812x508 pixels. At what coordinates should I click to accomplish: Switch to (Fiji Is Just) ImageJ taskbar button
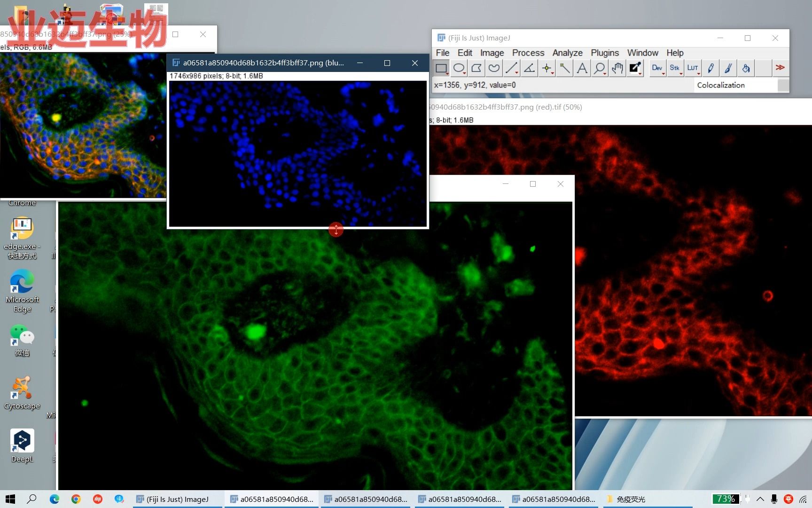(x=178, y=499)
